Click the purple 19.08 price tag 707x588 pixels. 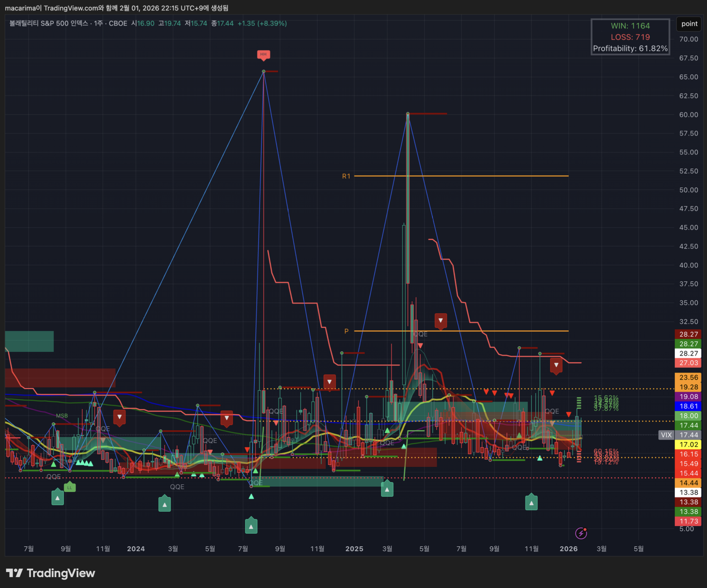coord(688,396)
